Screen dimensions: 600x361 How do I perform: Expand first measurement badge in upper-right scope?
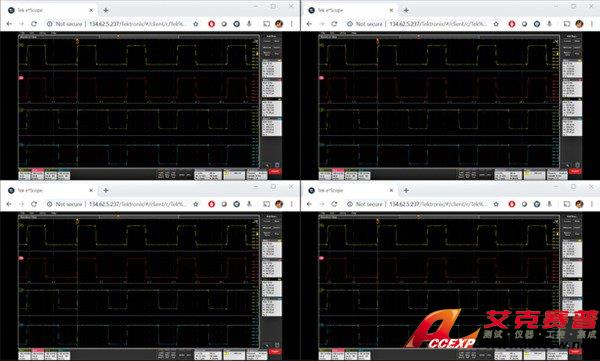pyautogui.click(x=572, y=69)
